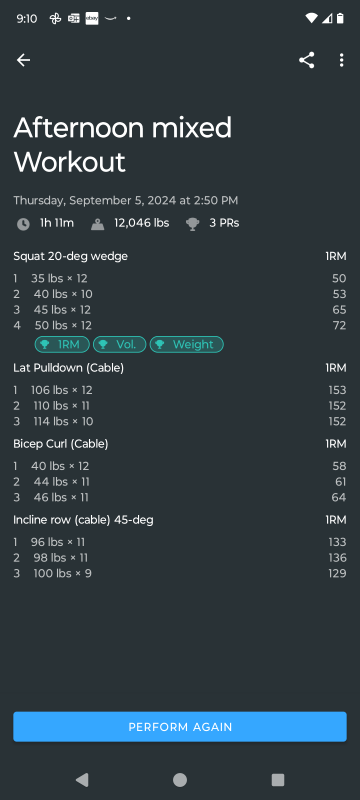Viewport: 360px width, 800px height.
Task: Open the three-dot overflow menu
Action: (x=341, y=60)
